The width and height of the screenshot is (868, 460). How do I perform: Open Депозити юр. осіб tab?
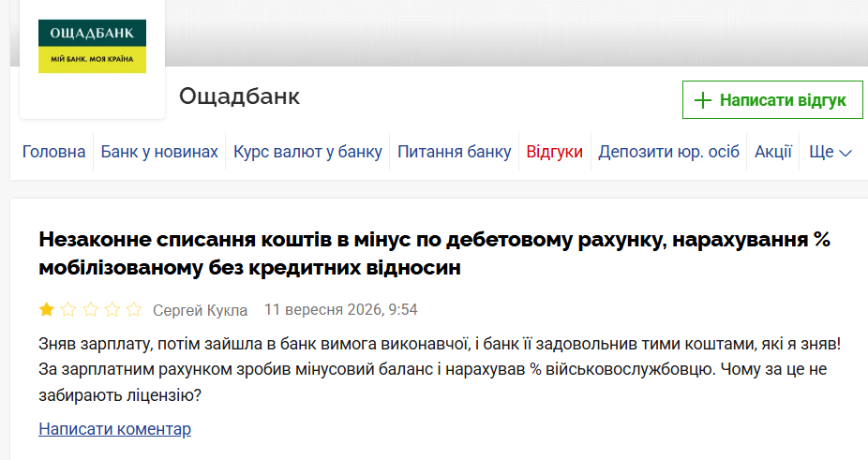(x=668, y=152)
